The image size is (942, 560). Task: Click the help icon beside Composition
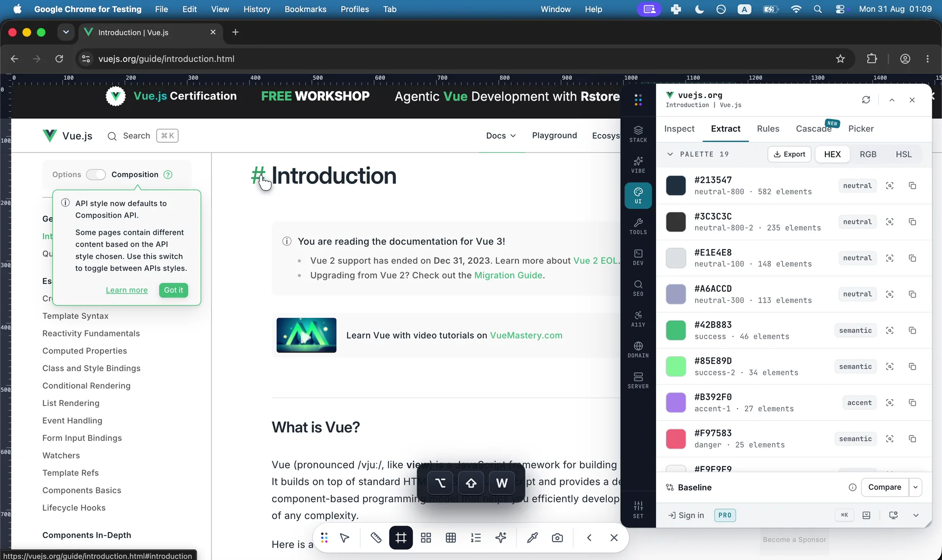pos(168,175)
